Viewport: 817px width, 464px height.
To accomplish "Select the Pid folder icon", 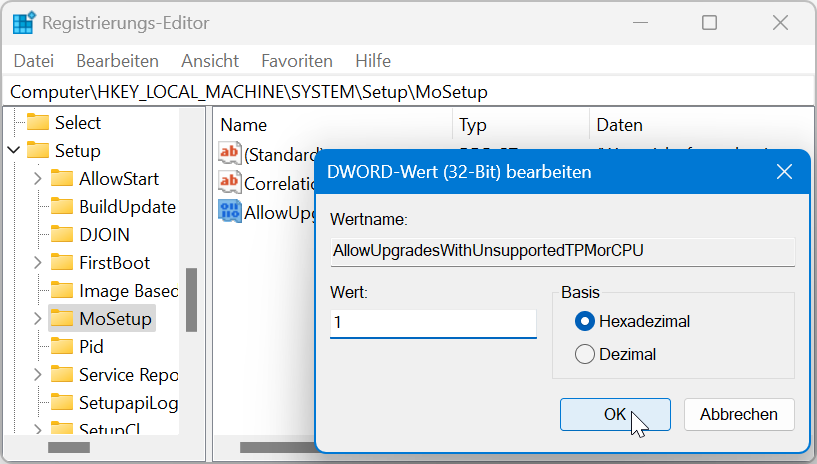I will point(63,347).
